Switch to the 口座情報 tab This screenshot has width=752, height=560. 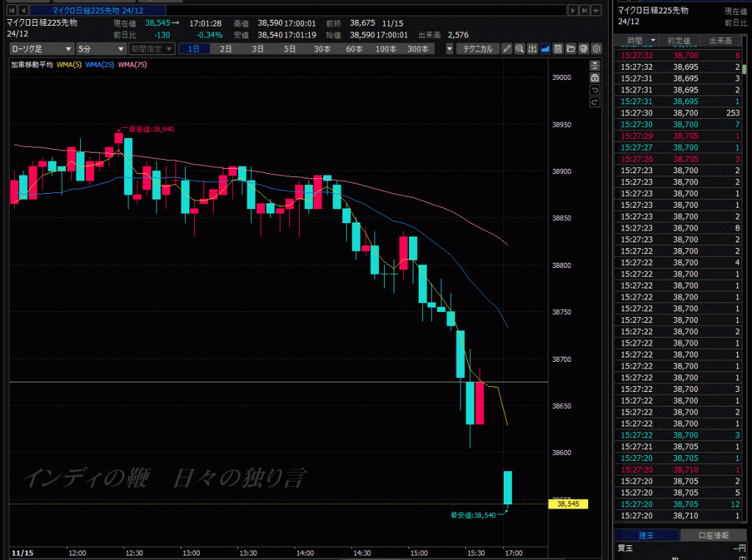712,535
